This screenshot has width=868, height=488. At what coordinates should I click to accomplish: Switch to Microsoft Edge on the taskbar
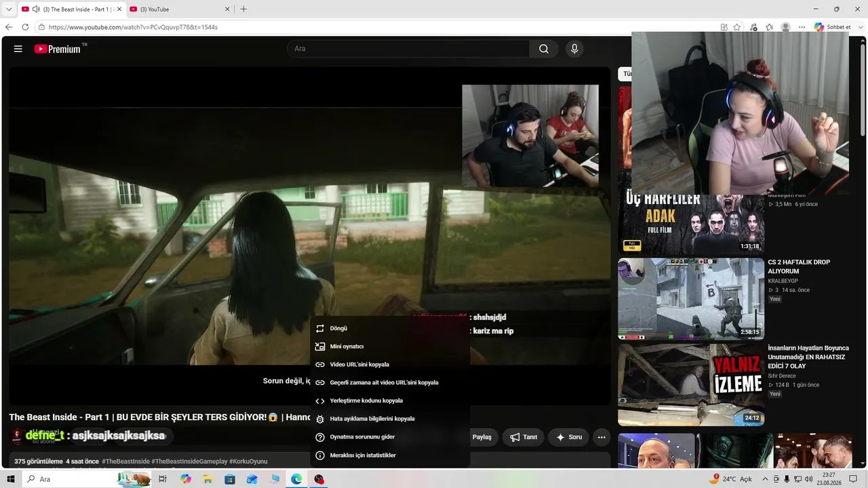(x=296, y=479)
